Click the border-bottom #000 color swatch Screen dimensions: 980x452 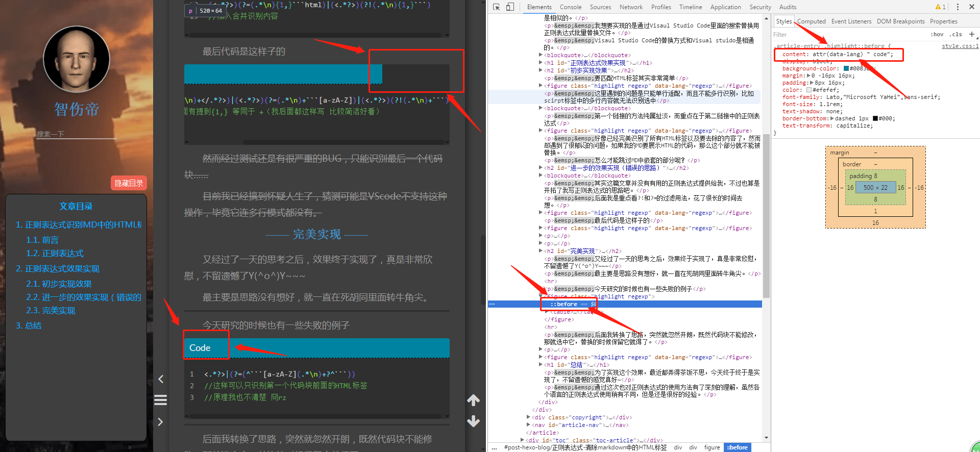[875, 118]
